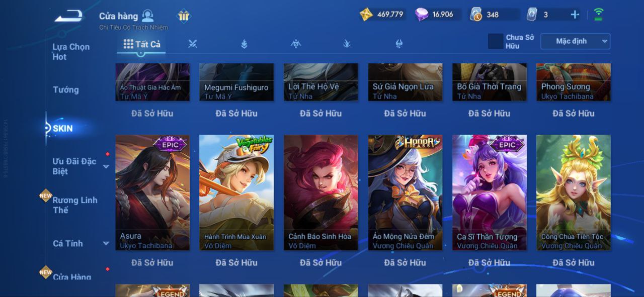Toggle the Chưa Sở Hữu checkbox
644x297 pixels.
[x=496, y=41]
